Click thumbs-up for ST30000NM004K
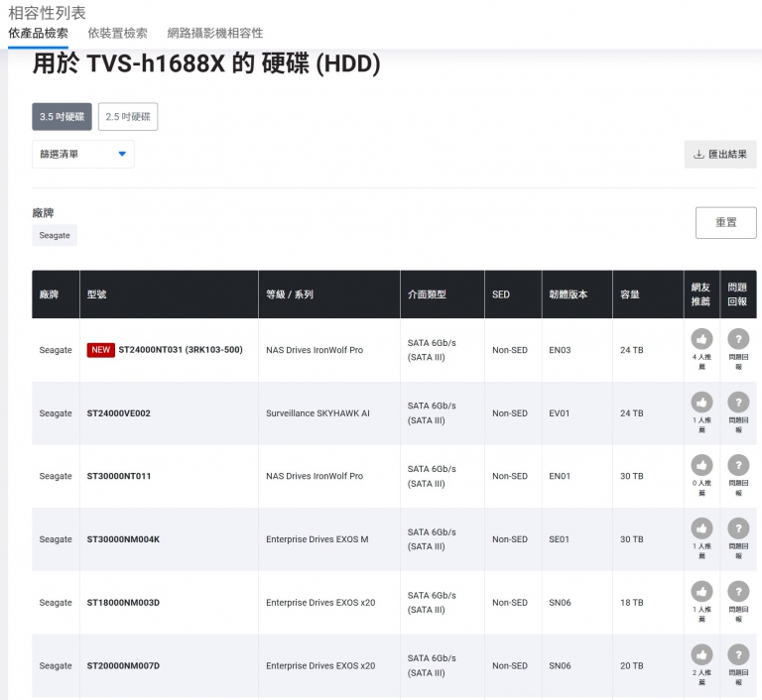Screen dimensions: 762x700 (701, 528)
